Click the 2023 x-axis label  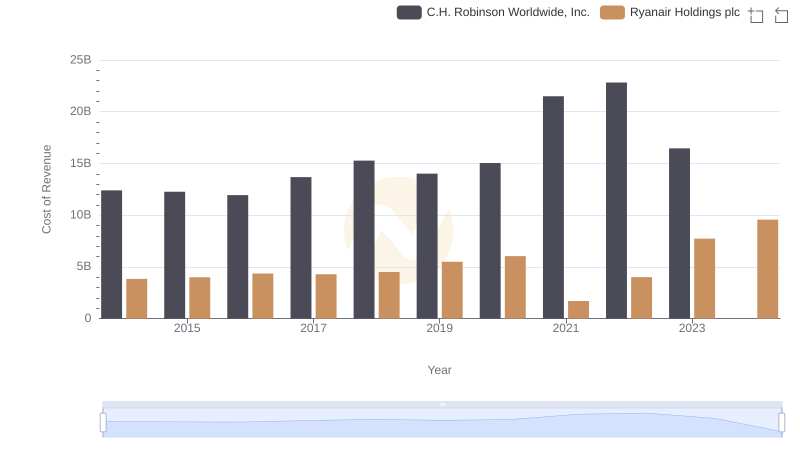click(692, 328)
